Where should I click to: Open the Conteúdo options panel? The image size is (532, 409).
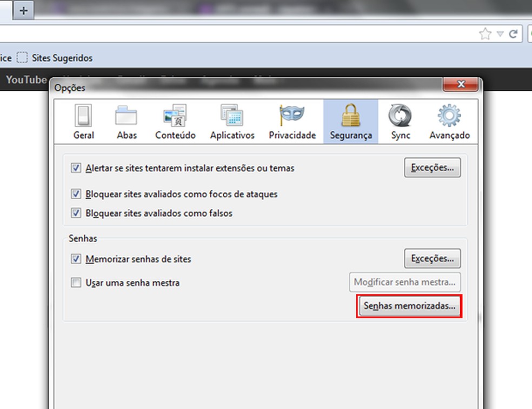[175, 120]
